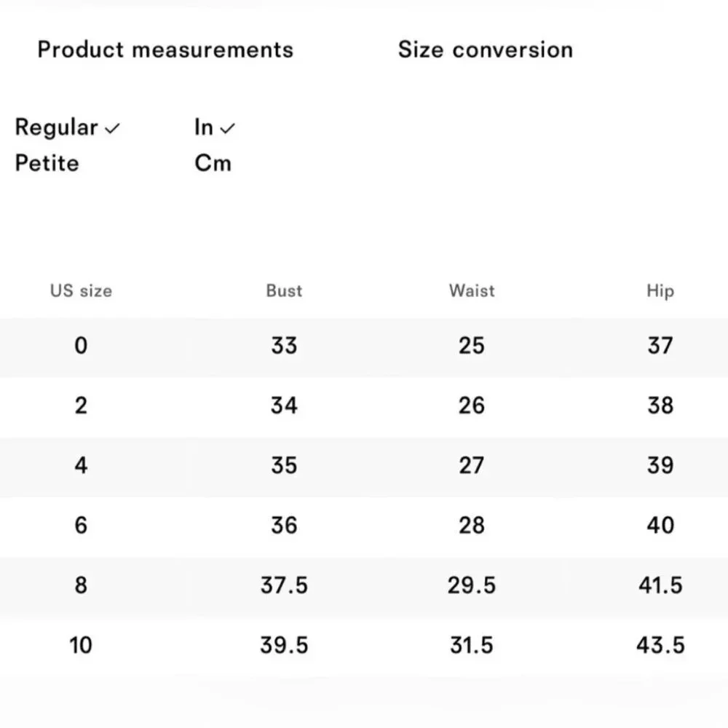Open the Size conversion tab
The image size is (728, 728).
coord(486,50)
